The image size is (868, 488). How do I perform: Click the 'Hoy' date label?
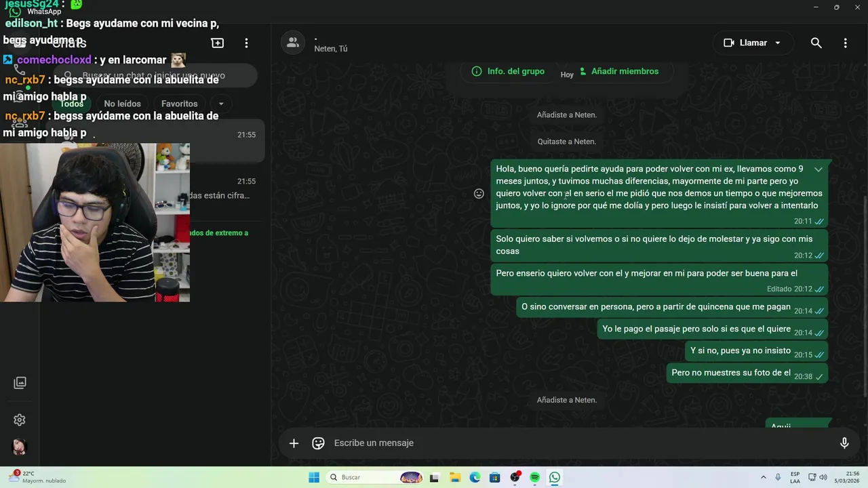coord(567,75)
